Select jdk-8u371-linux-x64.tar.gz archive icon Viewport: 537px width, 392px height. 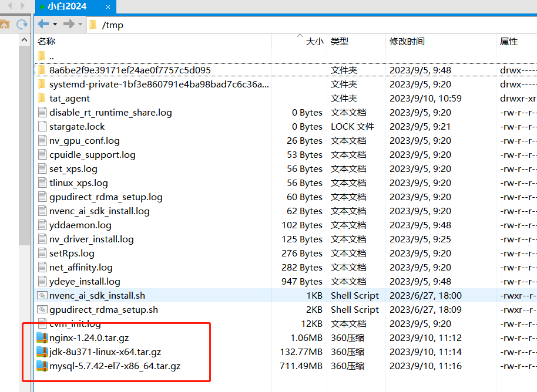point(42,352)
